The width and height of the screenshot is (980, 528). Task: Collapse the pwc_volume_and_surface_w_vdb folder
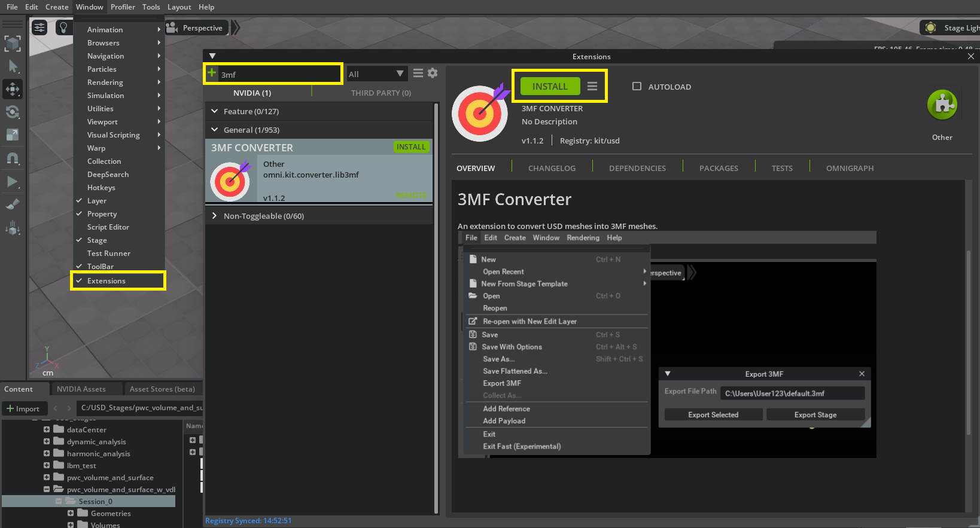coord(47,489)
